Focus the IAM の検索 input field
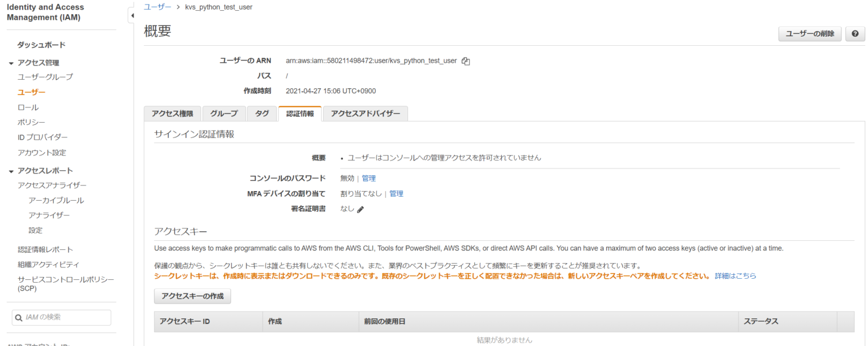The height and width of the screenshot is (346, 868). 62,318
